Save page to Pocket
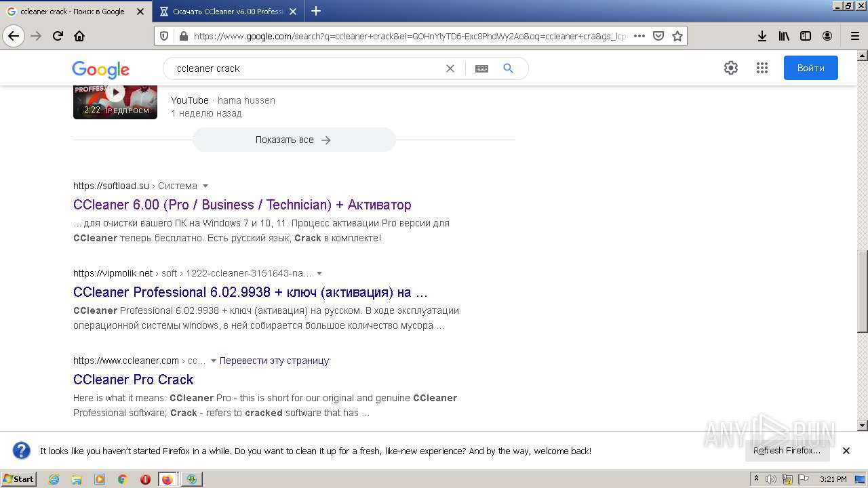This screenshot has width=868, height=488. 658,36
